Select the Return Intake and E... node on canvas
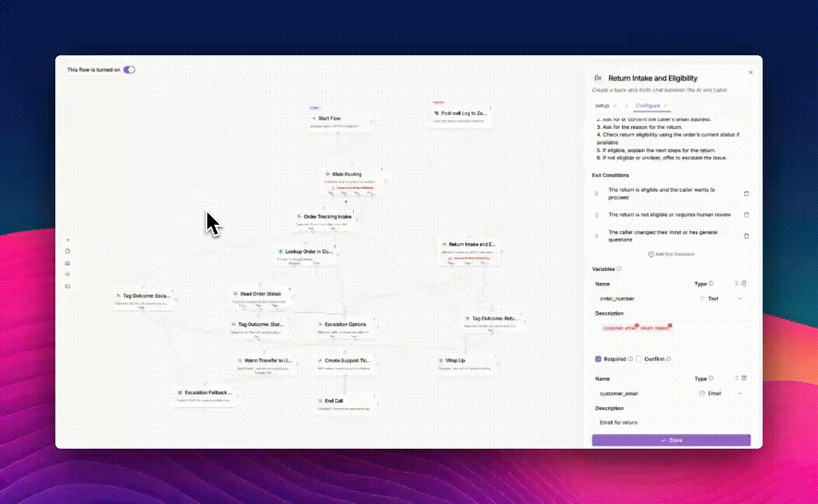This screenshot has height=504, width=818. coord(469,253)
